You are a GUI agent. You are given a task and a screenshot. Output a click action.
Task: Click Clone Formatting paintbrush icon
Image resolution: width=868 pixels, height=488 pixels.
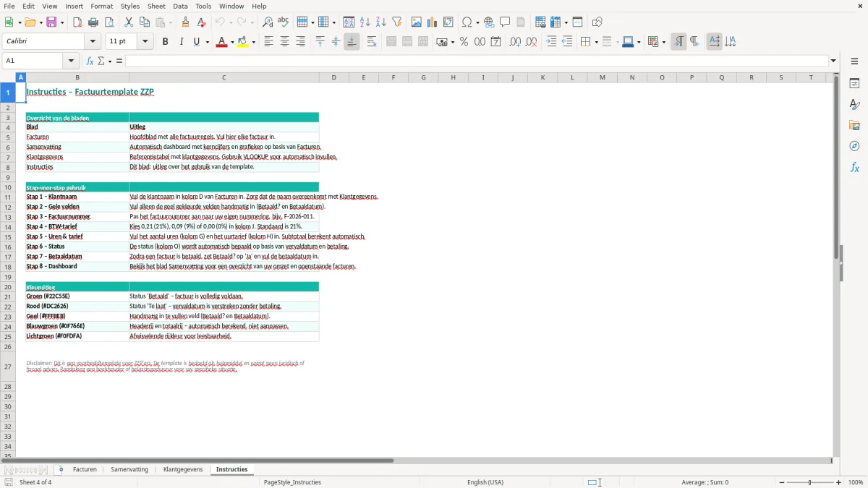186,22
